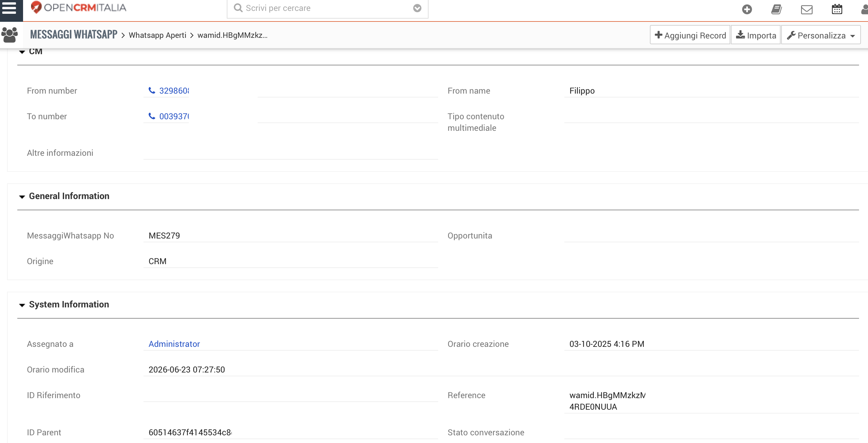Collapse the System Information section
This screenshot has height=443, width=868.
[22, 305]
